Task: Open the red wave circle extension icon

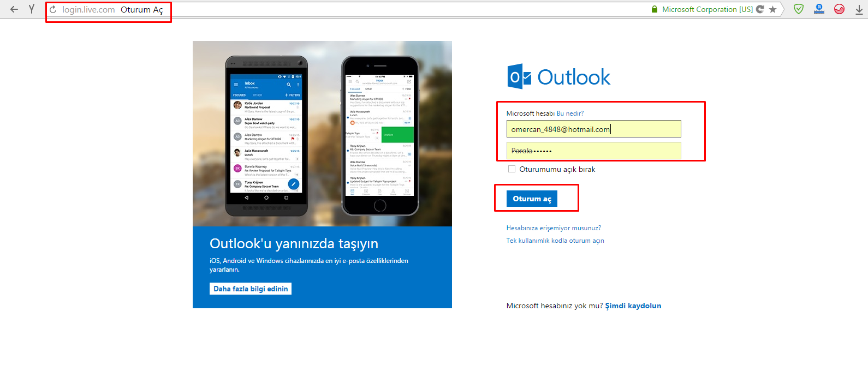Action: 840,9
